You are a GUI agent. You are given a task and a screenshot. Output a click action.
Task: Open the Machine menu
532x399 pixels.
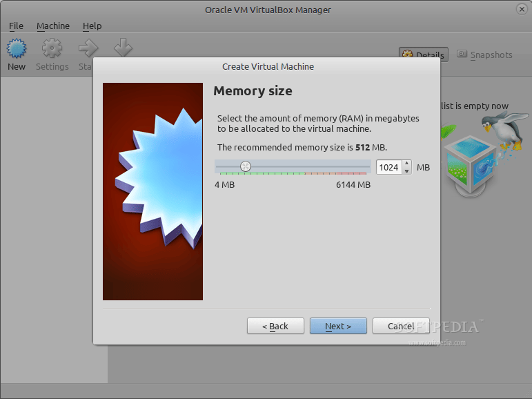coord(53,26)
